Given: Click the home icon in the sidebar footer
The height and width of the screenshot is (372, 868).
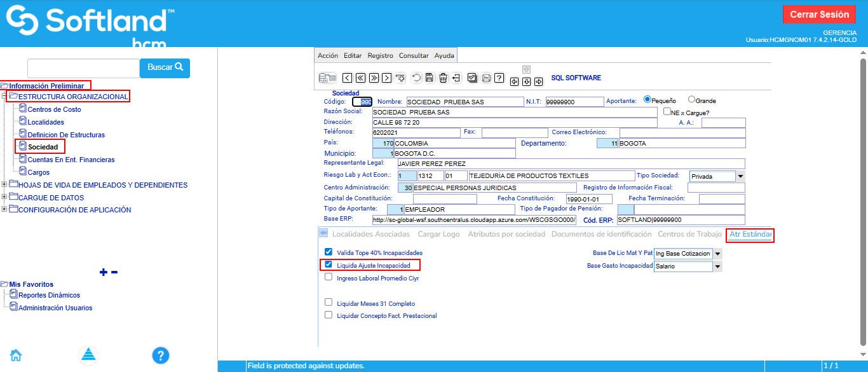Looking at the screenshot, I should 16,355.
